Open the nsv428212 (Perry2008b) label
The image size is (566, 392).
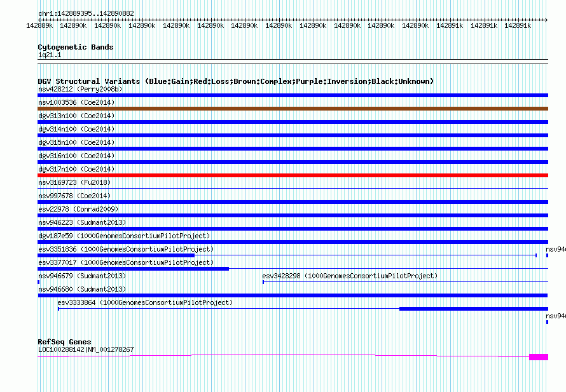pos(80,89)
